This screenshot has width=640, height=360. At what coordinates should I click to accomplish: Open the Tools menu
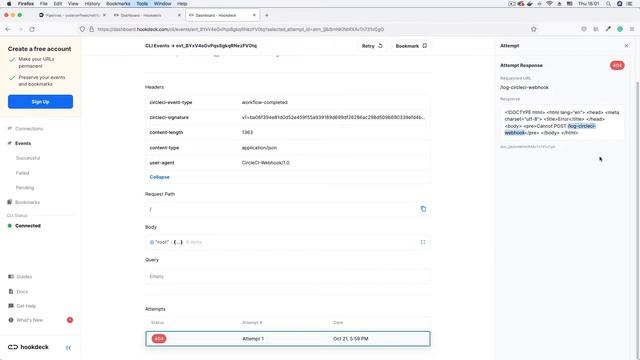[x=142, y=4]
